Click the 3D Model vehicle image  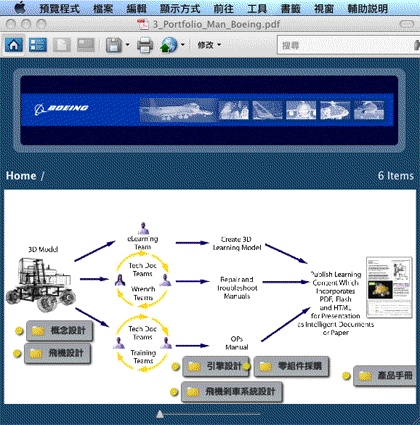[x=40, y=284]
